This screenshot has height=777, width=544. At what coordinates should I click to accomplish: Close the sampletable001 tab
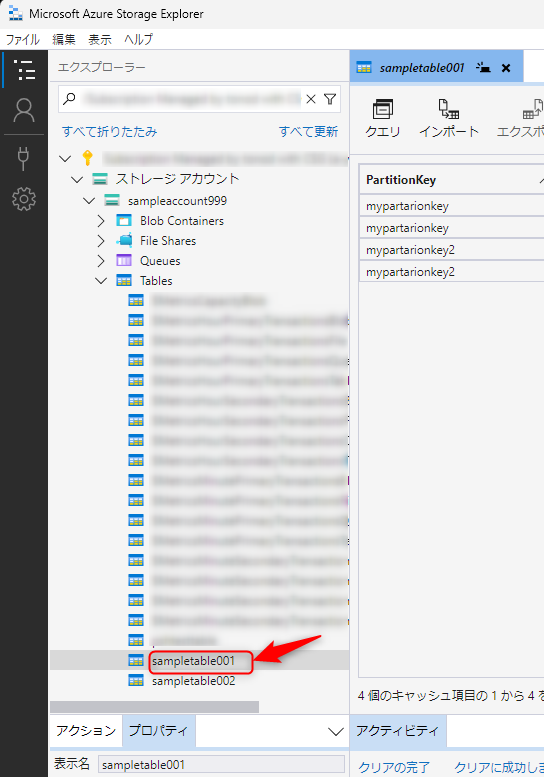pyautogui.click(x=506, y=68)
